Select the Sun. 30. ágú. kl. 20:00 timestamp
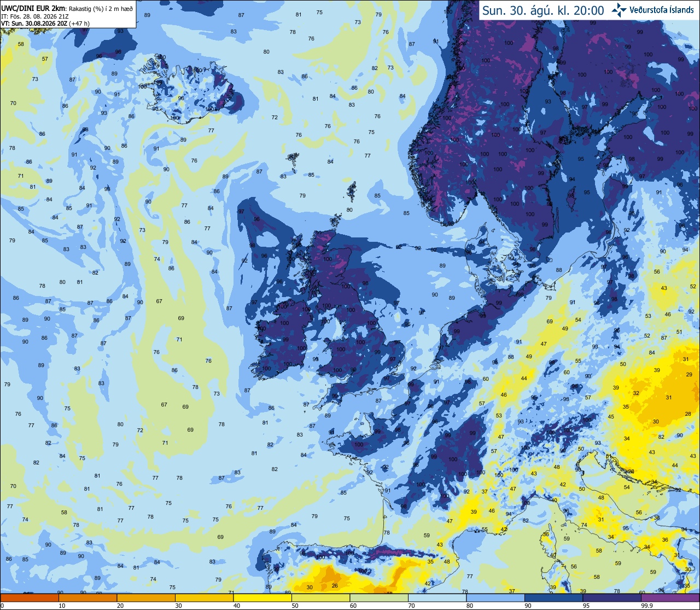The height and width of the screenshot is (610, 700). (543, 10)
